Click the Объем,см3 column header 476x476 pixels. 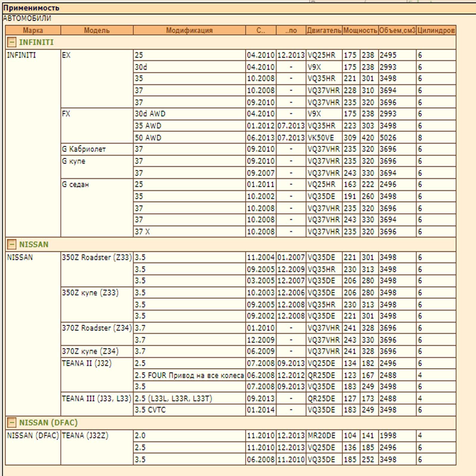click(x=397, y=30)
